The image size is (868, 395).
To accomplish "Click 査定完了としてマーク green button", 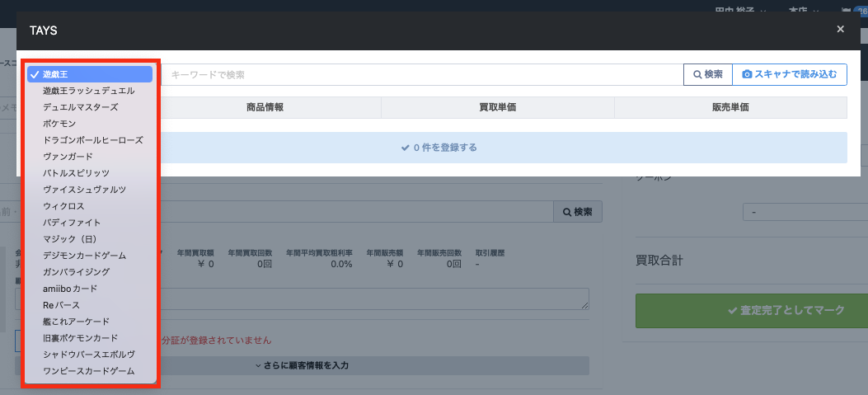I will coord(752,310).
